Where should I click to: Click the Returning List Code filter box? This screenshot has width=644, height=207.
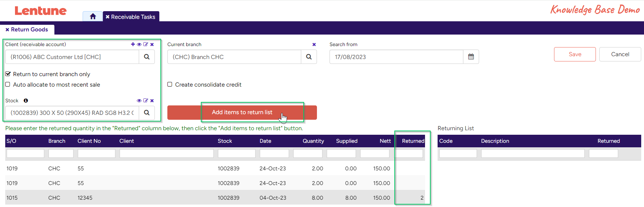458,154
